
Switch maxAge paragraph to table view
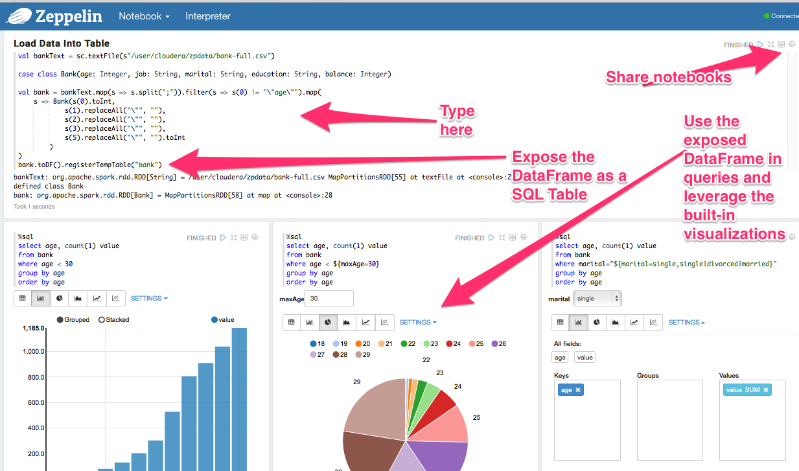point(291,322)
